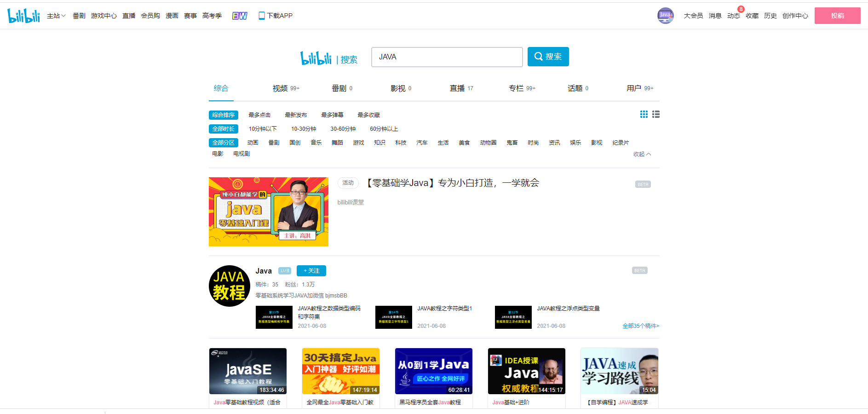The width and height of the screenshot is (868, 414).
Task: Switch to the 用户 tab
Action: (x=640, y=88)
